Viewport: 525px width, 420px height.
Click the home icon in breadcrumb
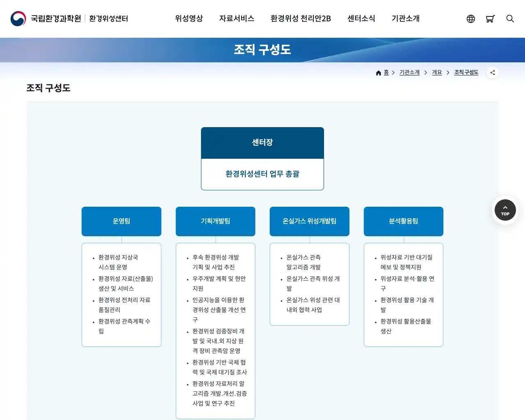pyautogui.click(x=379, y=73)
